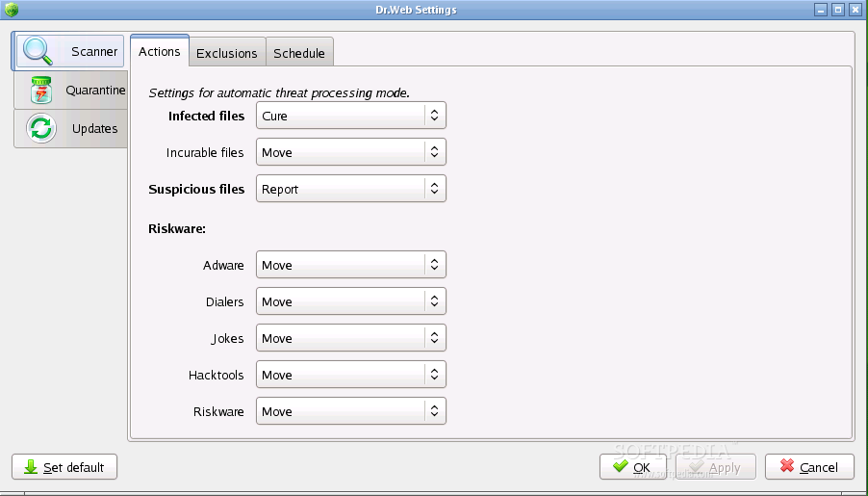This screenshot has height=496, width=868.
Task: Click the automatic threat processing mode description
Action: pos(279,92)
